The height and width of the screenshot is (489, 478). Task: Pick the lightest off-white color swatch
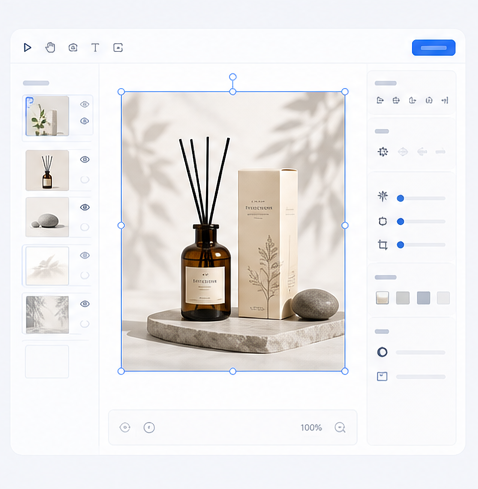pos(443,298)
